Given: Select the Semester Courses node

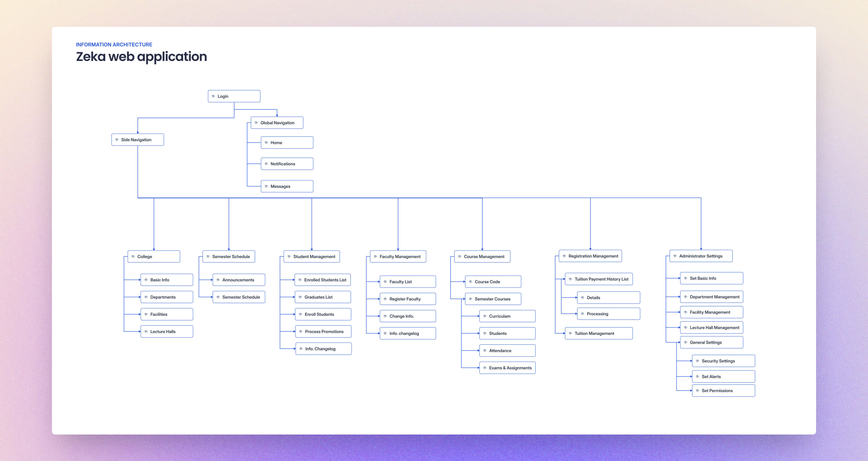Looking at the screenshot, I should click(493, 299).
